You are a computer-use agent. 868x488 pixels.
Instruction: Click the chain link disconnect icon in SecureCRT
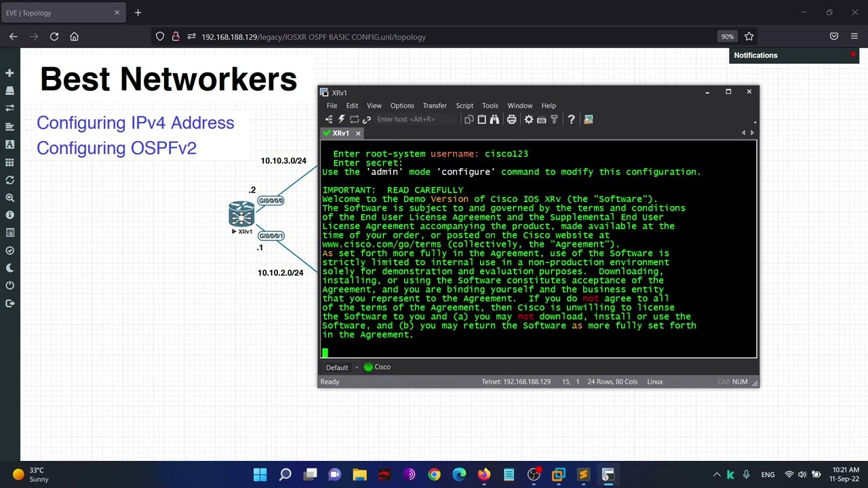click(x=367, y=119)
